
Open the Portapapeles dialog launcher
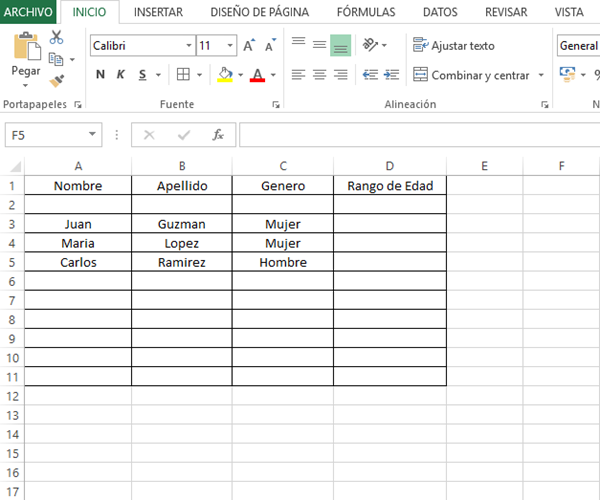pos(78,104)
